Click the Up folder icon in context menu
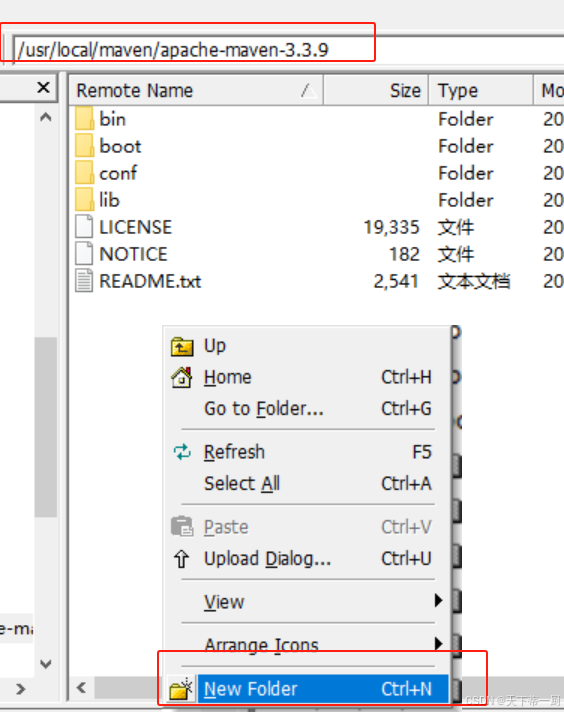This screenshot has height=712, width=564. coord(182,346)
